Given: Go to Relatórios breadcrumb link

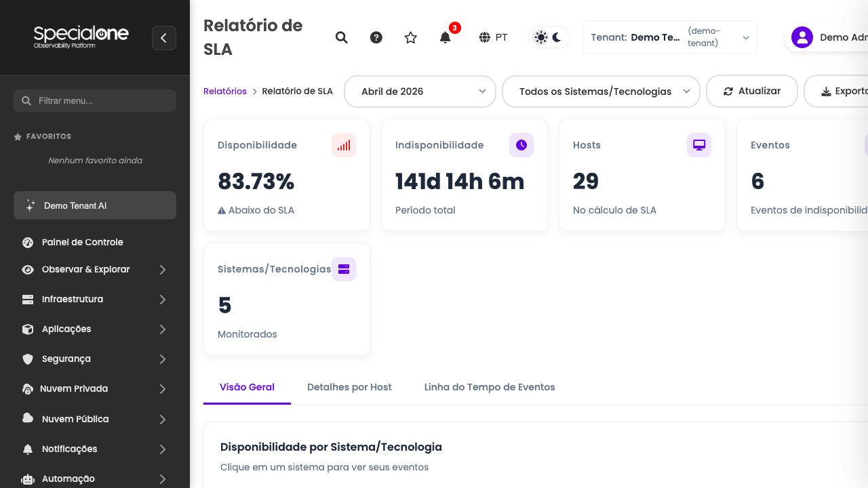Looking at the screenshot, I should click(x=225, y=91).
